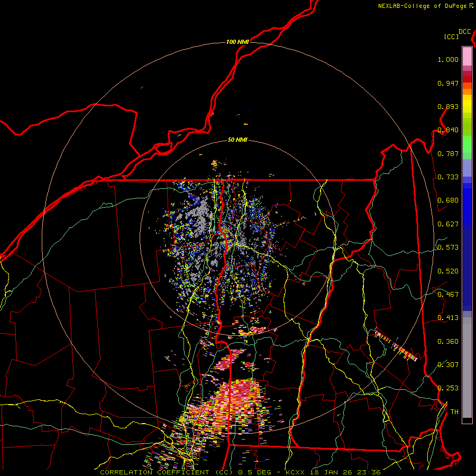Image resolution: width=476 pixels, height=476 pixels.
Task: Pick the 1.000 scale value
Action: point(448,59)
